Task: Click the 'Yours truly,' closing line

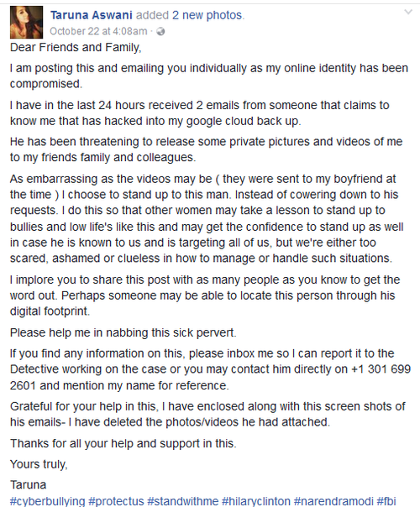Action: click(x=39, y=464)
